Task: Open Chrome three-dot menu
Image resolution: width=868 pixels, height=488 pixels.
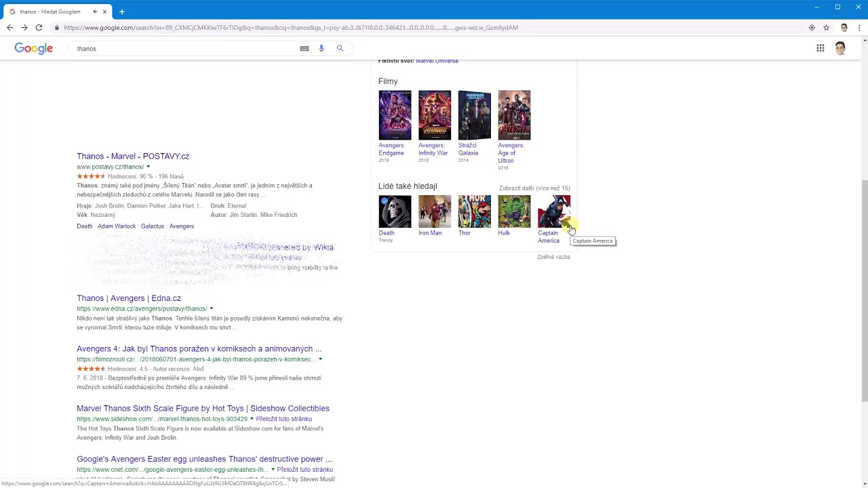Action: click(859, 28)
